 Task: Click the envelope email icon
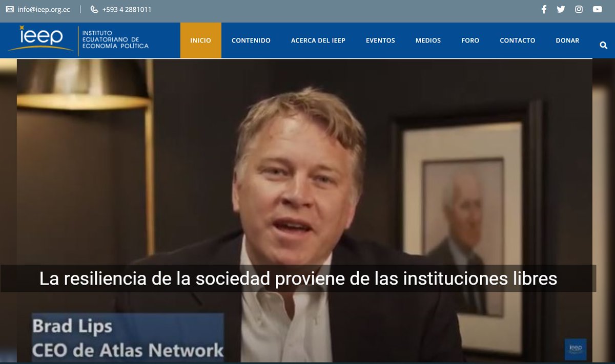[10, 9]
